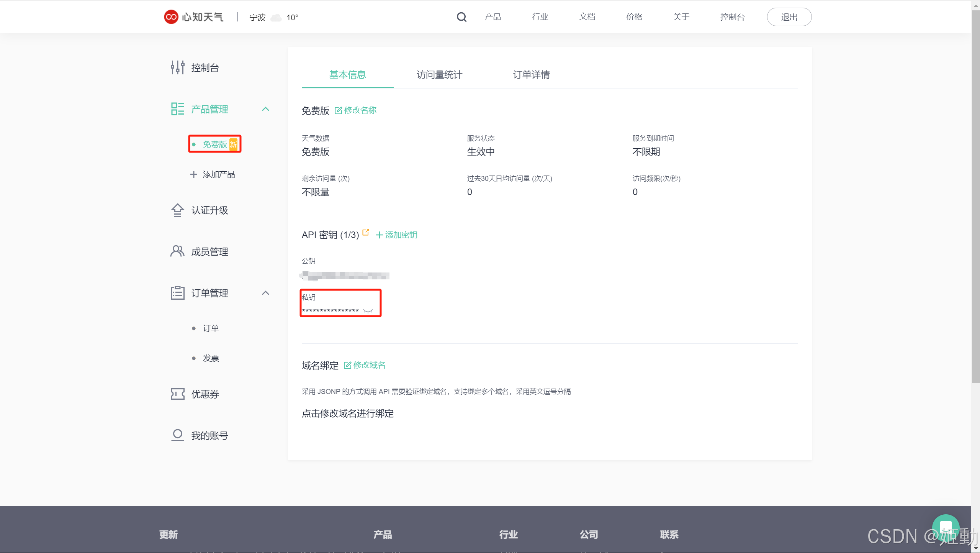This screenshot has width=980, height=553.
Task: Click the plus icon before 添加产品
Action: pos(194,174)
